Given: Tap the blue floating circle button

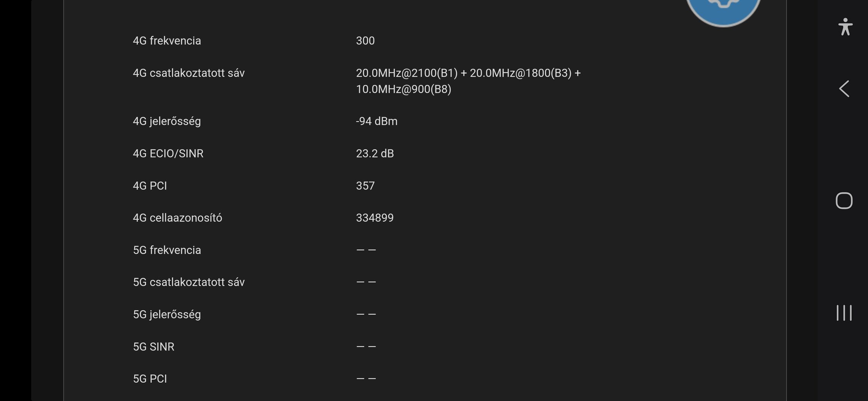Looking at the screenshot, I should (723, 10).
